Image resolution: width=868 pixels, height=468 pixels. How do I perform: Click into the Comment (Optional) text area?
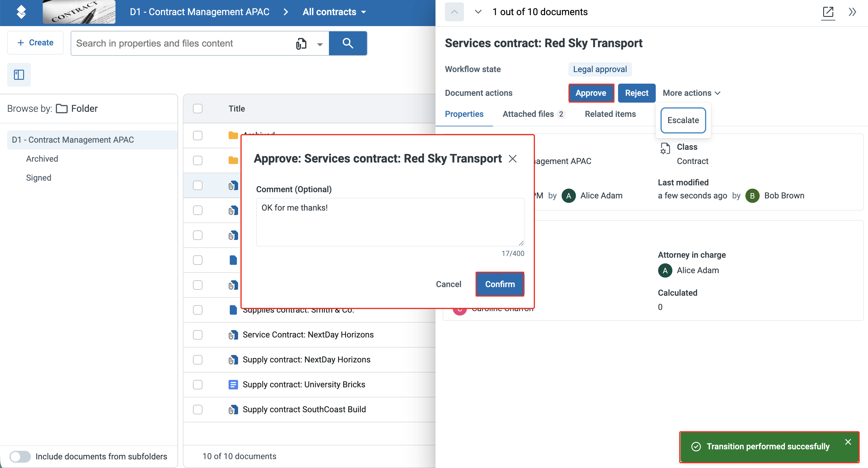[x=390, y=222]
